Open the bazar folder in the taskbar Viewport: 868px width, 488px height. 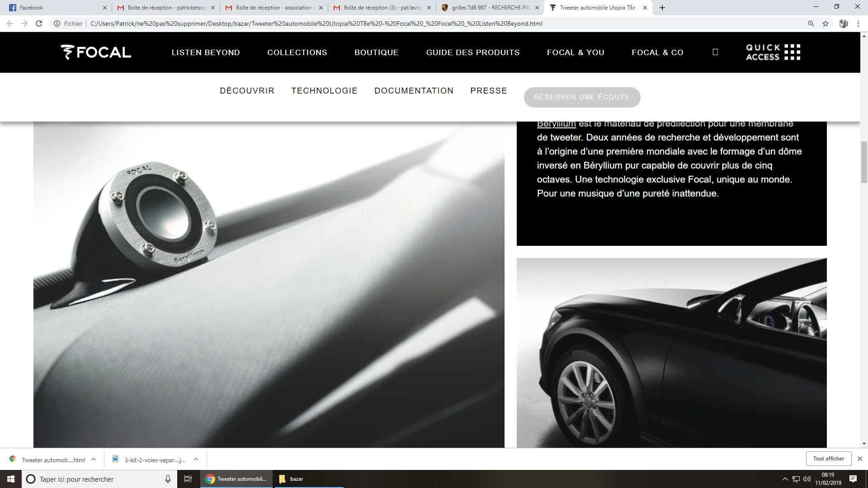point(308,479)
